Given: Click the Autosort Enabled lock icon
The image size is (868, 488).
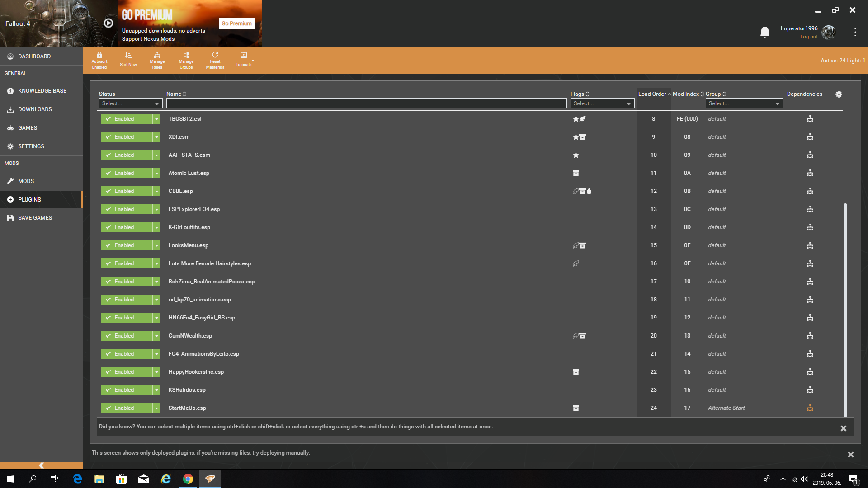Looking at the screenshot, I should (x=99, y=55).
